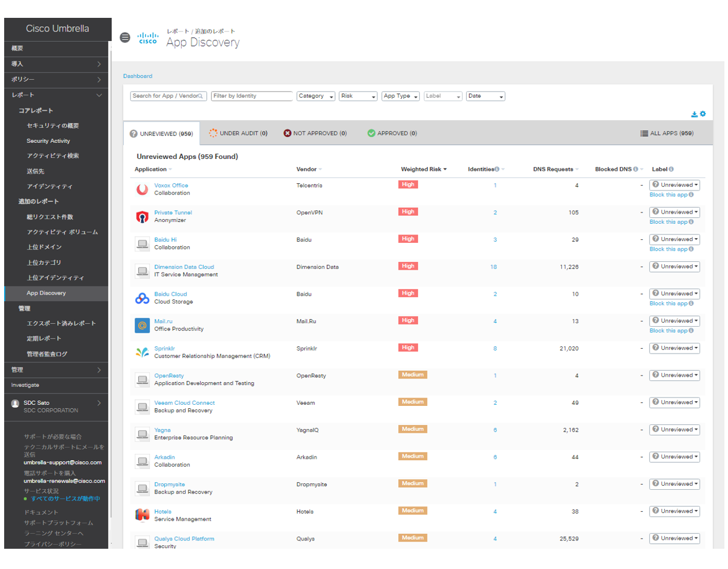Click the Sprinklr app icon
This screenshot has width=728, height=569.
(x=142, y=352)
